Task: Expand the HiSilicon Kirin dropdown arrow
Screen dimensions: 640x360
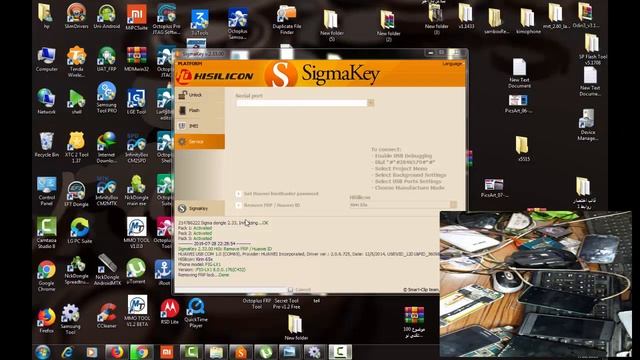Action: tap(453, 204)
